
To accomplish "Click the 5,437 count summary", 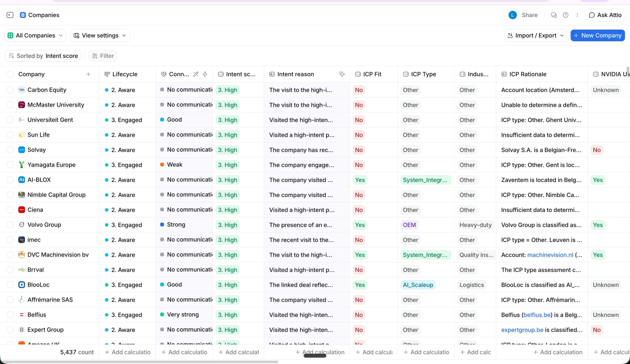I will coord(77,352).
